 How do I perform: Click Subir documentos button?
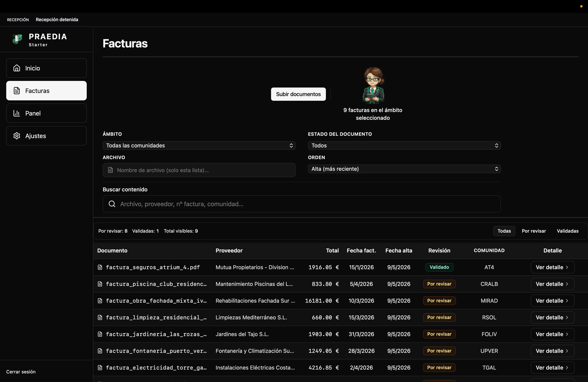[x=298, y=94]
